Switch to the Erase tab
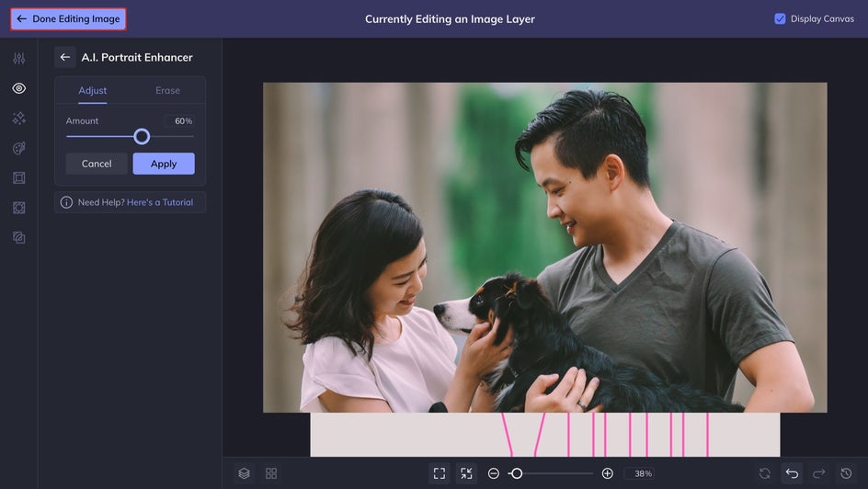Image resolution: width=868 pixels, height=489 pixels. click(167, 90)
